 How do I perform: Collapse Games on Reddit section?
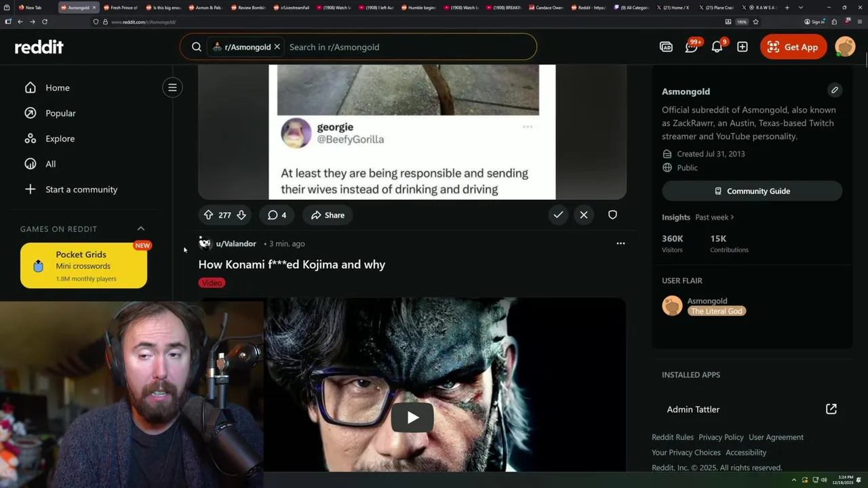pyautogui.click(x=141, y=228)
